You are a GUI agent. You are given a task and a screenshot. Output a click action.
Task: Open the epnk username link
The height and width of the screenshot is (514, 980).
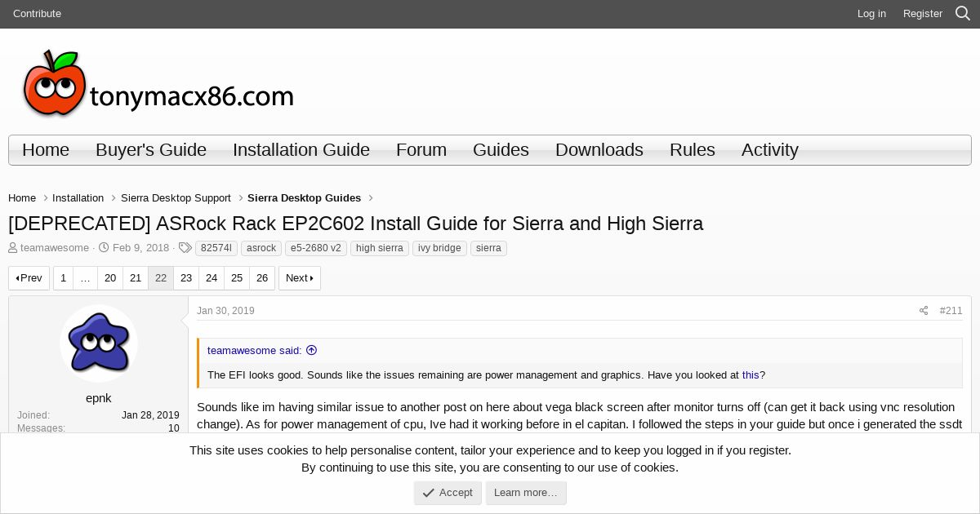99,398
